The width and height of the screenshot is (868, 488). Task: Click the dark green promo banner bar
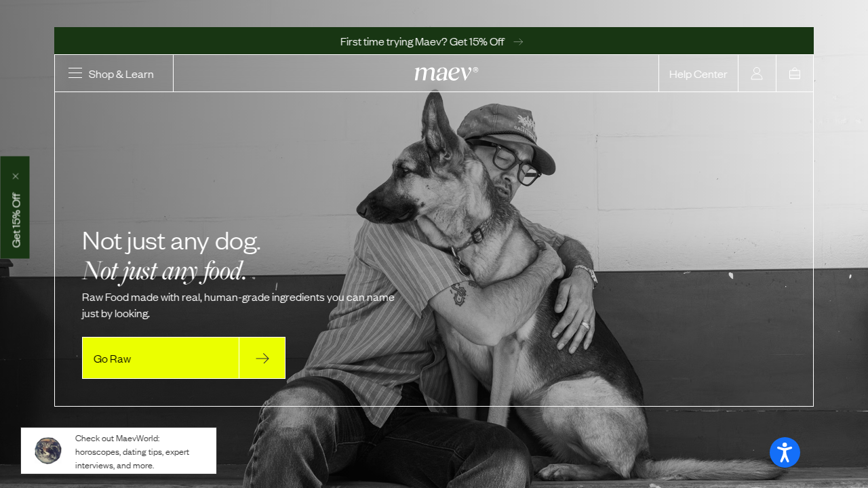[434, 41]
